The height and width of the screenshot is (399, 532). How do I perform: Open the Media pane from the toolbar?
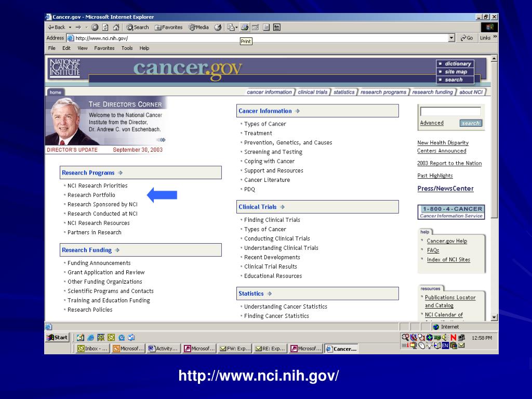point(199,27)
